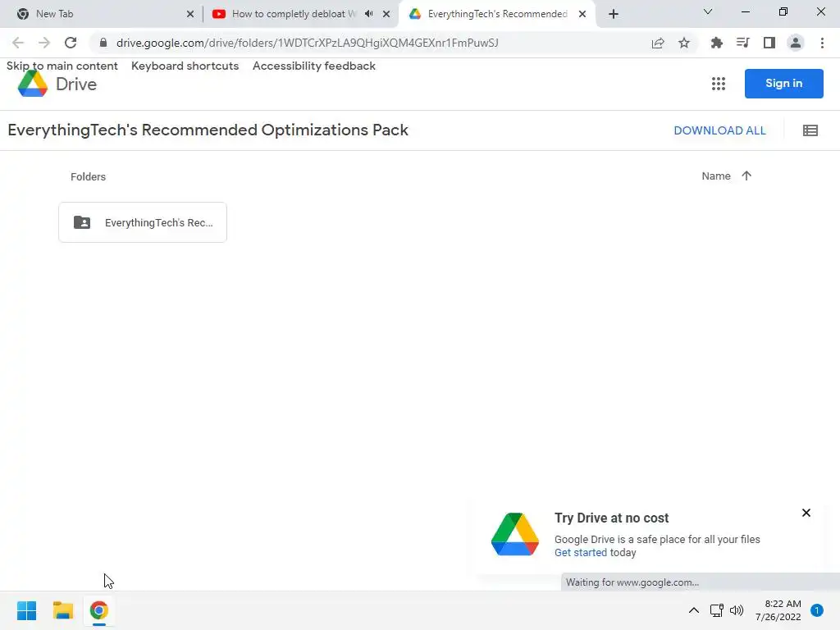Open media controls icon
The image size is (840, 630).
(742, 43)
